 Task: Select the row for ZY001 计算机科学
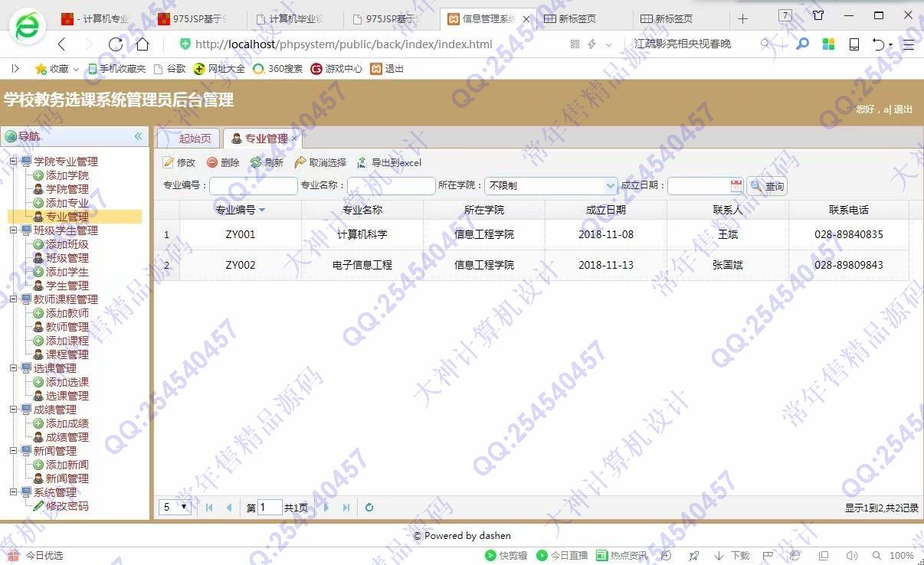[x=362, y=234]
